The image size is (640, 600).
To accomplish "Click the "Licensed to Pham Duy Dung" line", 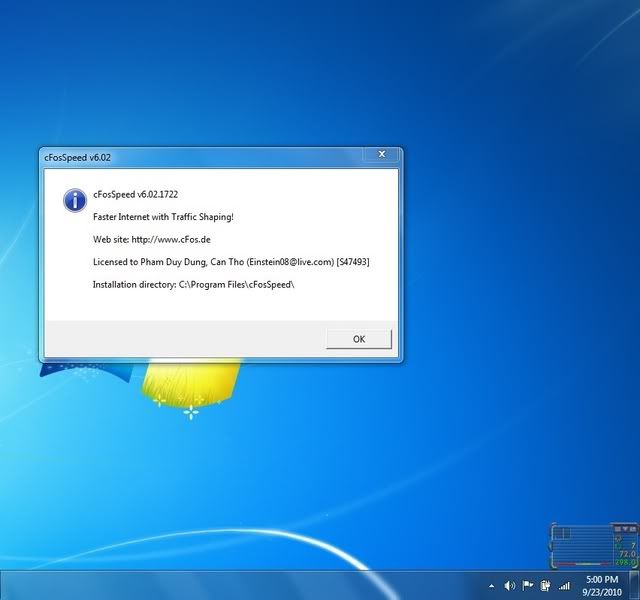I will pos(231,262).
